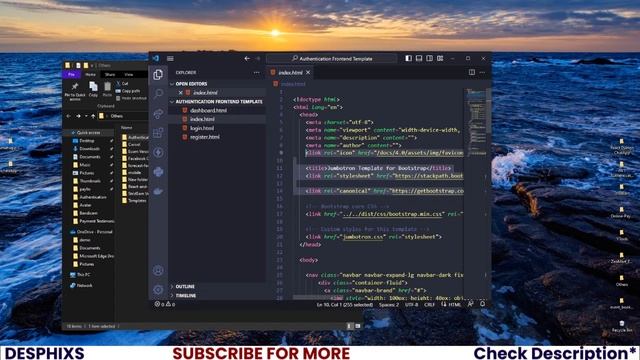This screenshot has width=640, height=360.
Task: Open the Explorer view in VS Code activity bar
Action: pyautogui.click(x=158, y=75)
